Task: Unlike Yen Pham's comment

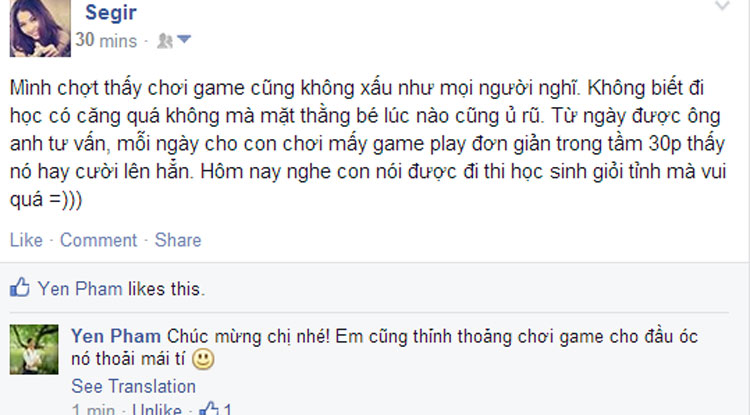Action: coord(157,410)
